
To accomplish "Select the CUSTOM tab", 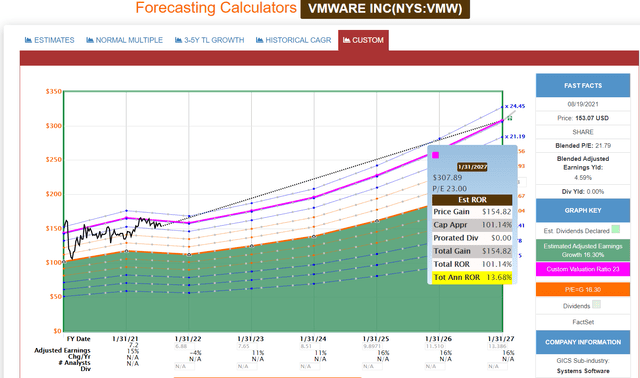I will (x=363, y=40).
